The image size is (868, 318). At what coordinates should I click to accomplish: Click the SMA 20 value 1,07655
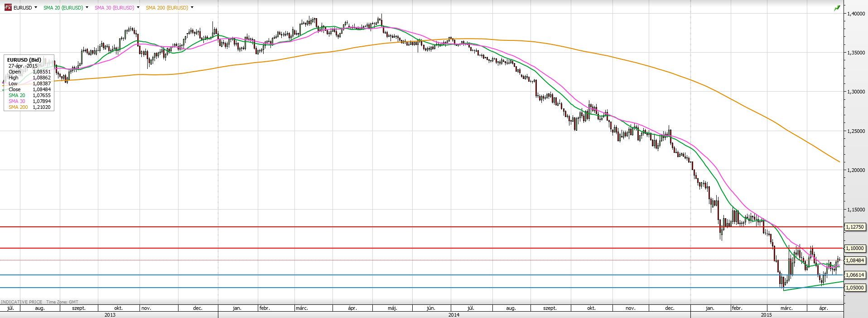tap(42, 95)
